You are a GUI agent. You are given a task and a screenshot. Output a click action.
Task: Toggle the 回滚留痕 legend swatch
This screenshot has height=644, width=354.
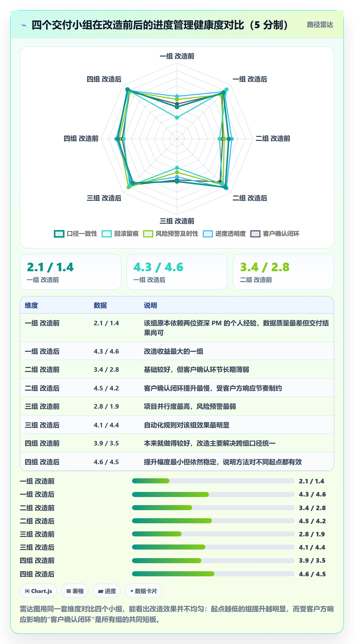tap(106, 234)
